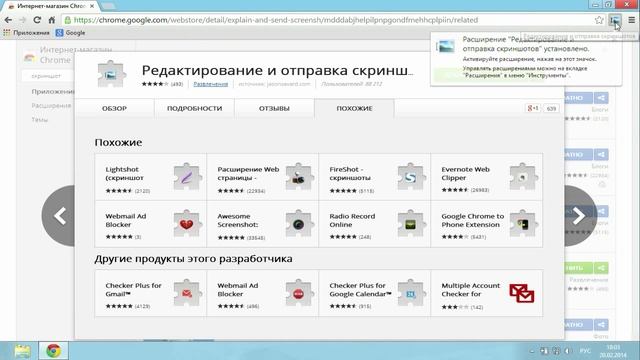The height and width of the screenshot is (360, 640).
Task: Click the search field in store sidebar
Action: pyautogui.click(x=47, y=76)
